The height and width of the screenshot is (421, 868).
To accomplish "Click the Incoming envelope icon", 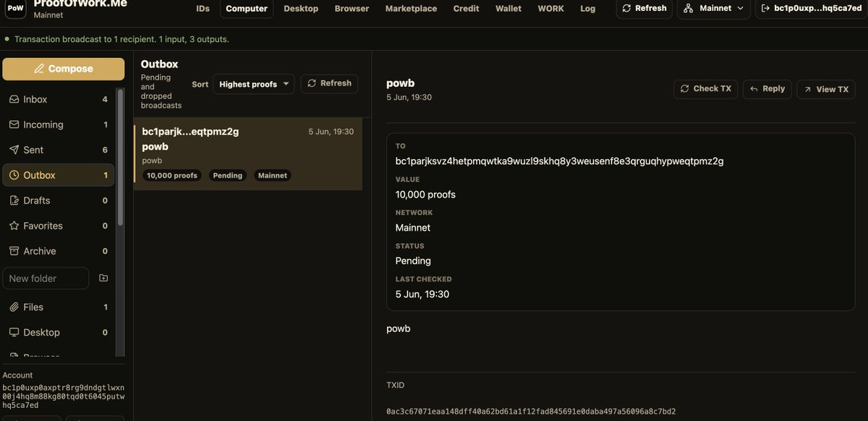I will [14, 124].
